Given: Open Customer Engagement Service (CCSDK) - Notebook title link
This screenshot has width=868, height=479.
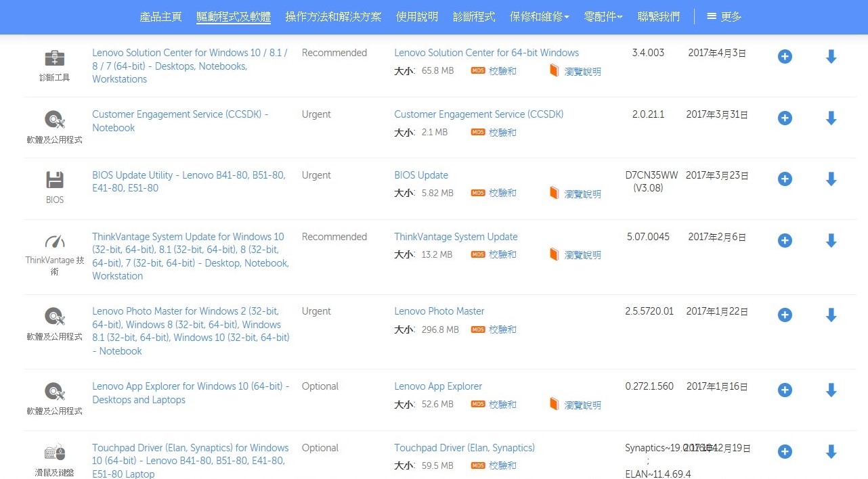Looking at the screenshot, I should tap(180, 121).
